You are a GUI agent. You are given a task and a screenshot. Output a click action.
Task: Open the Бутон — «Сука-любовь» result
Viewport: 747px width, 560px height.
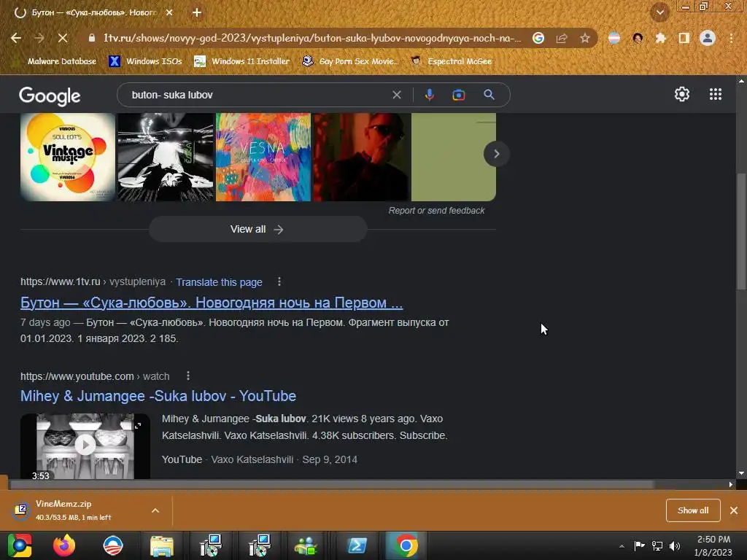(x=212, y=303)
